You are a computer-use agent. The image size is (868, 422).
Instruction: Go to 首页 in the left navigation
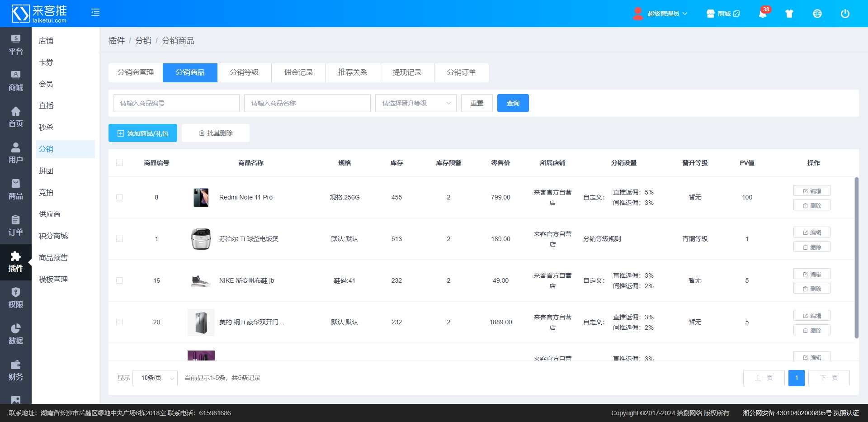(16, 117)
